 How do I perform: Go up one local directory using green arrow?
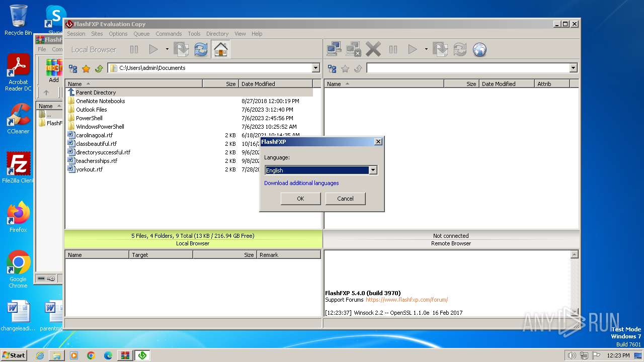[99, 68]
